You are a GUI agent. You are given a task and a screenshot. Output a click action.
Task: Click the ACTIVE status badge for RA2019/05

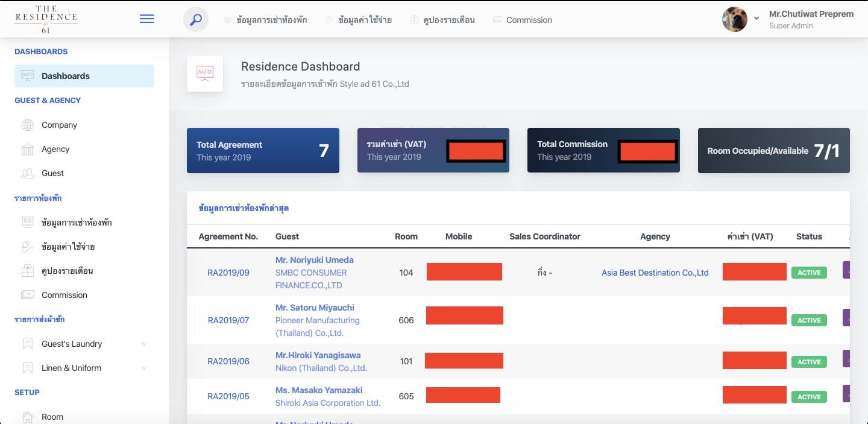[809, 397]
